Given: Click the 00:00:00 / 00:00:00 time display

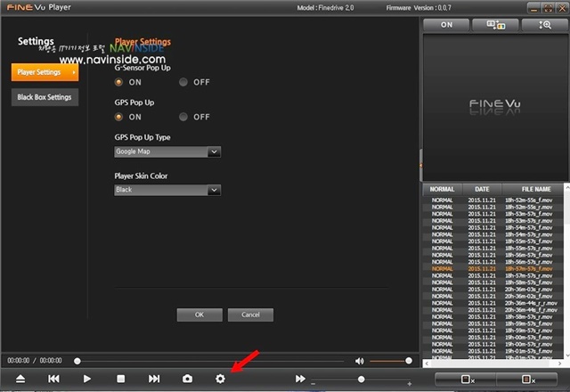Looking at the screenshot, I should click(x=35, y=361).
